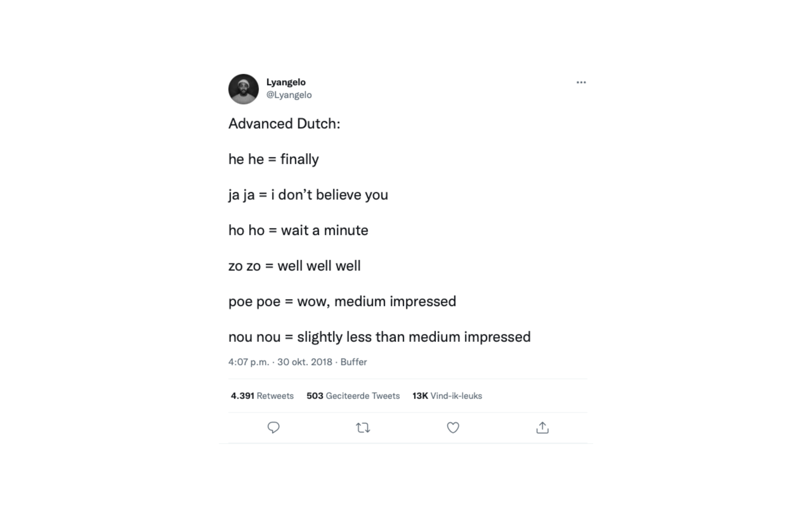
Task: Click the 'ja ja = i don't believe you' line
Action: pyautogui.click(x=308, y=195)
